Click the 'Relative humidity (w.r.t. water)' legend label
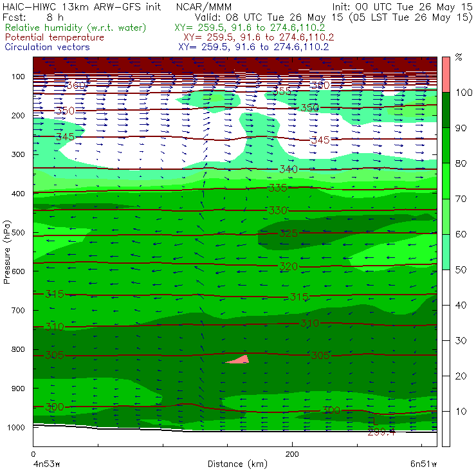Viewport: 476px width, 476px height. pyautogui.click(x=76, y=28)
